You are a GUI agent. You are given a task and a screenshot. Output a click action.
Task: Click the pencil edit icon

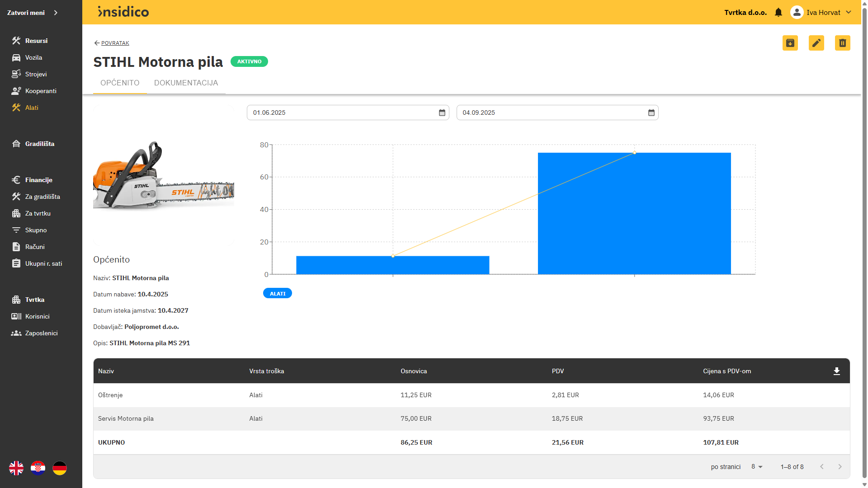[x=816, y=43]
